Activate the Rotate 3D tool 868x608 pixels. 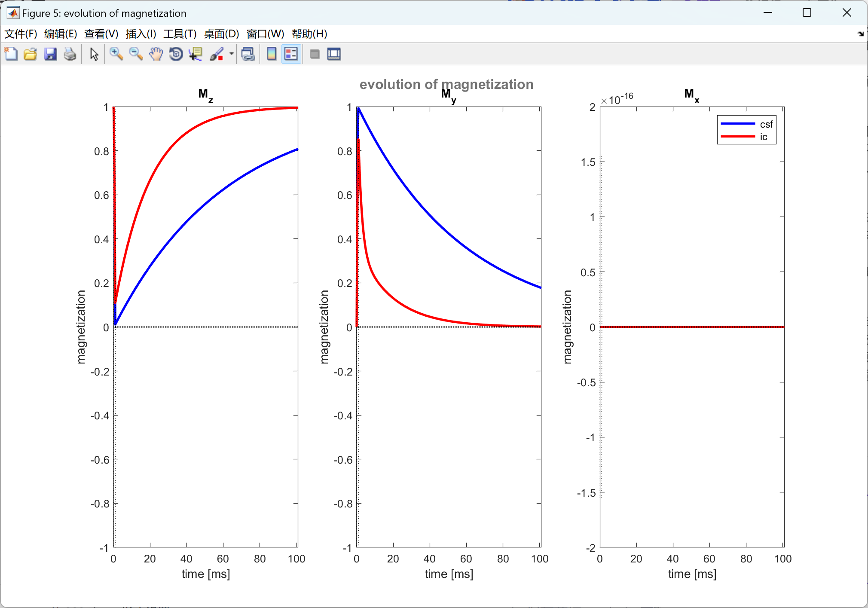tap(176, 54)
